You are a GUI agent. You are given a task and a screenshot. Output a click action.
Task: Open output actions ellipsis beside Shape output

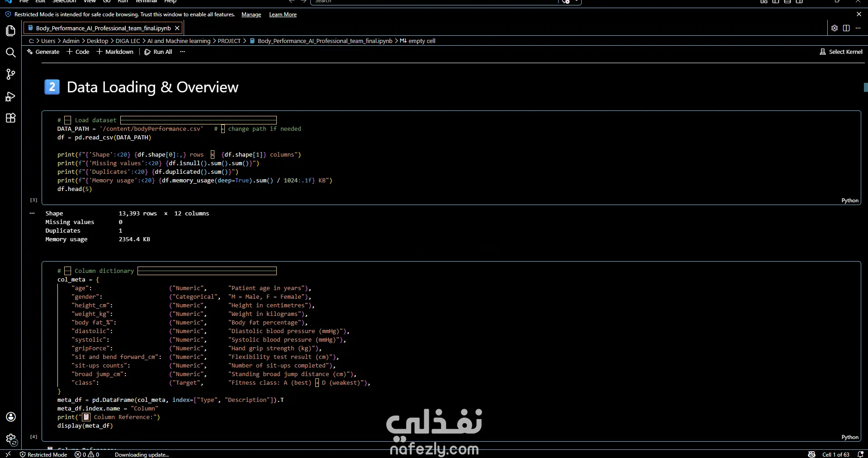point(32,213)
